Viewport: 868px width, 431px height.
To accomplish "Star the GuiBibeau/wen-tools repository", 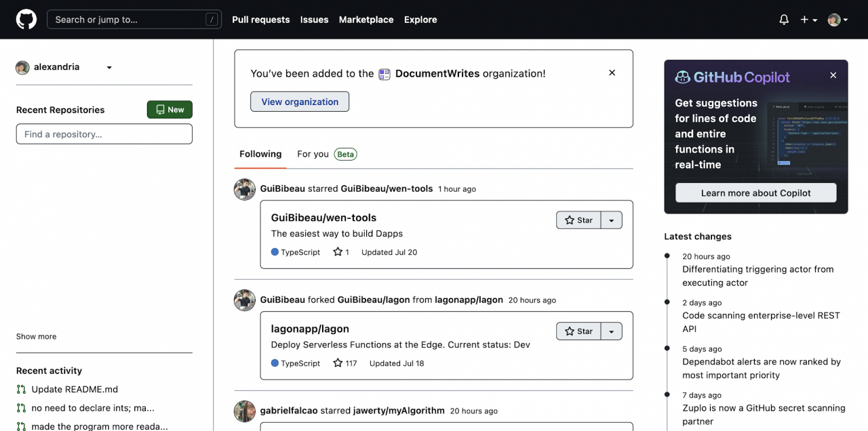I will coord(578,220).
